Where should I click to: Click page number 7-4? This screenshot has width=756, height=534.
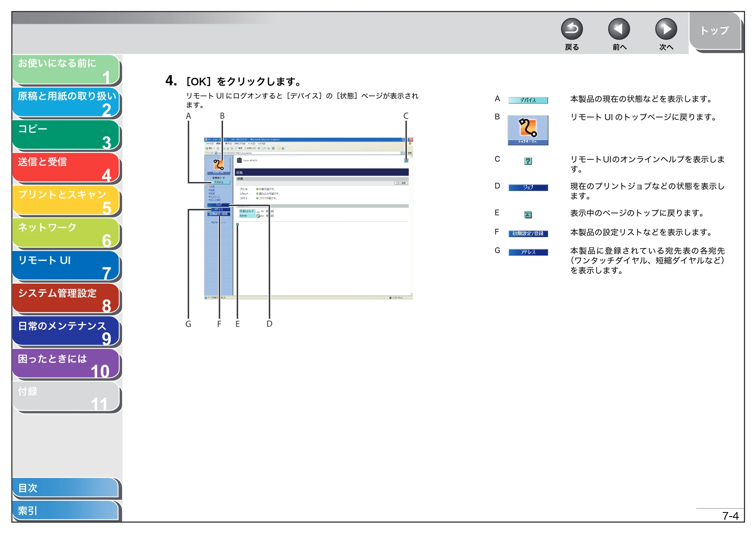coord(730,516)
